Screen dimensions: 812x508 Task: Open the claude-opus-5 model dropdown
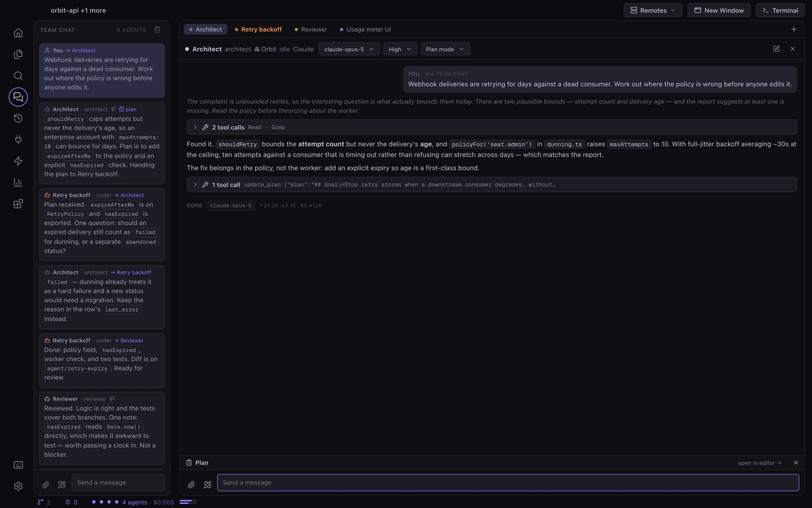349,49
